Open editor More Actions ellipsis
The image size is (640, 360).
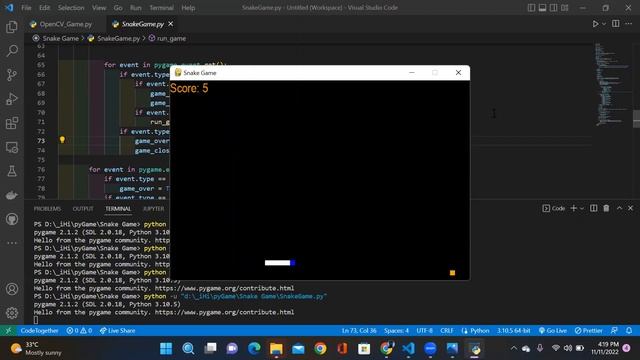tap(629, 24)
